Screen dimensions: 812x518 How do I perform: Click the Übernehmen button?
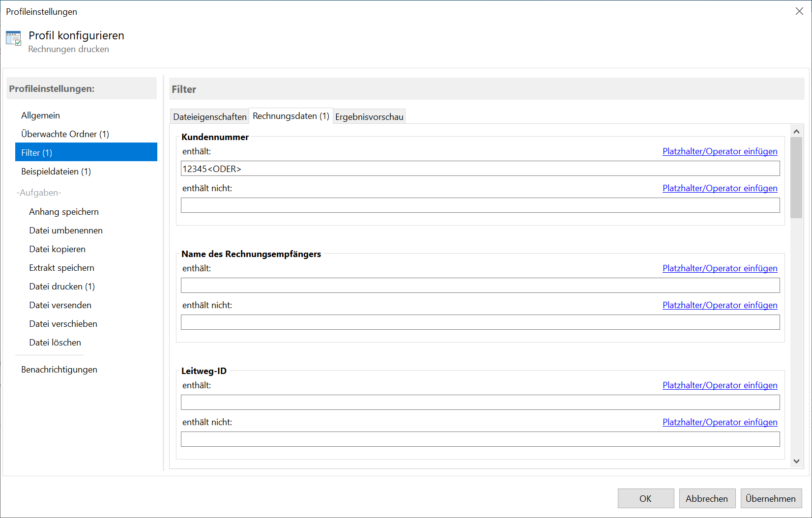point(771,498)
